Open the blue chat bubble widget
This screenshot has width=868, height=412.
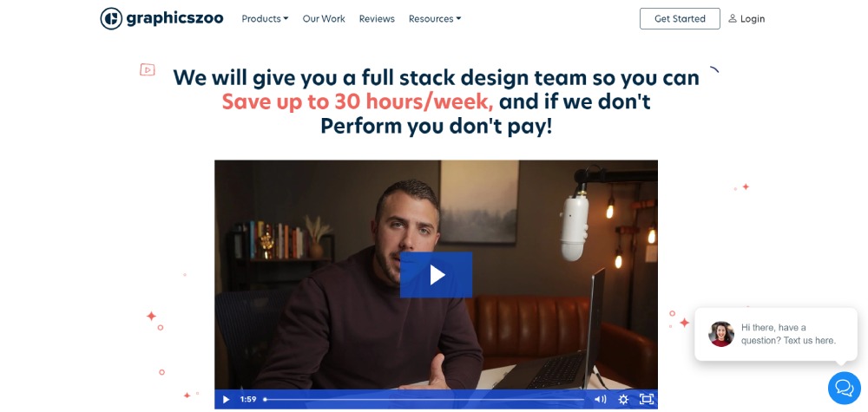[845, 389]
